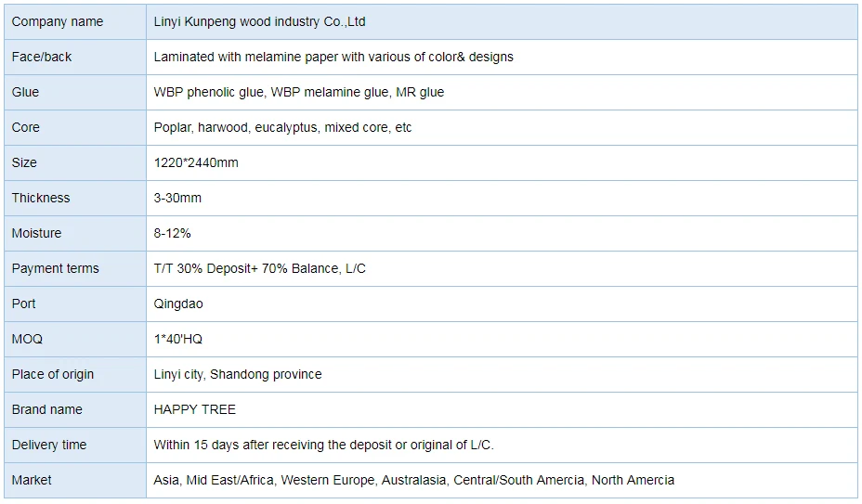This screenshot has height=504, width=862.
Task: Select the 1220*2440mm size value
Action: (x=196, y=162)
